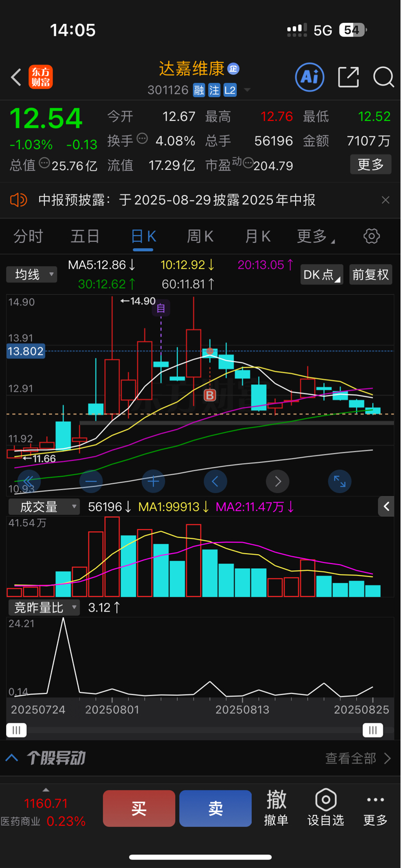Tap the 医药商业 sector index
Viewport: 401px width, 868px height.
click(43, 812)
